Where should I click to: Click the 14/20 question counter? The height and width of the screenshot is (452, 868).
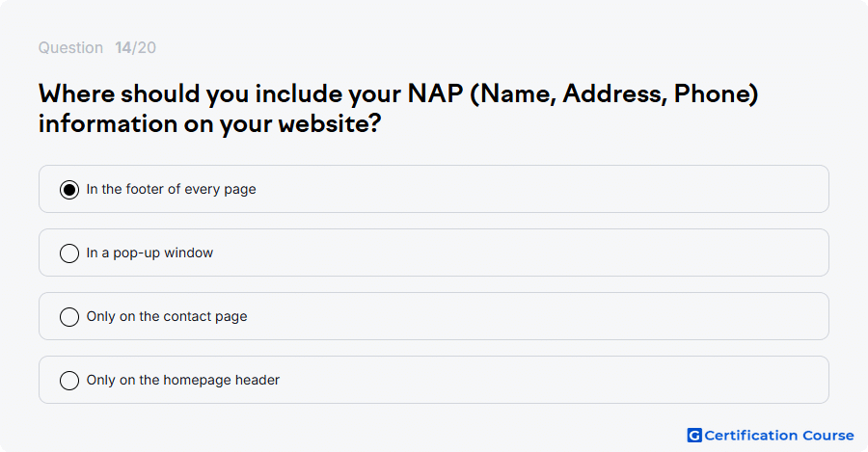[136, 47]
